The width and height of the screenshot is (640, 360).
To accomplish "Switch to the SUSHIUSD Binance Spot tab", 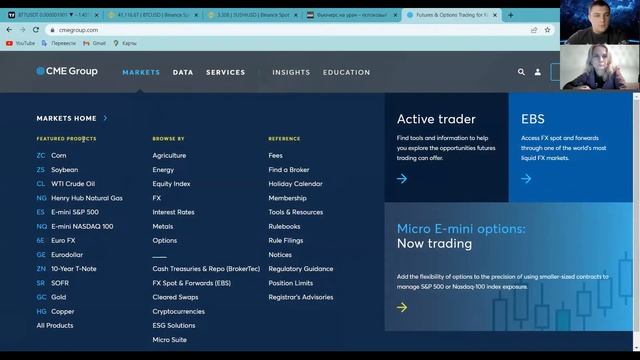I will coord(253,15).
